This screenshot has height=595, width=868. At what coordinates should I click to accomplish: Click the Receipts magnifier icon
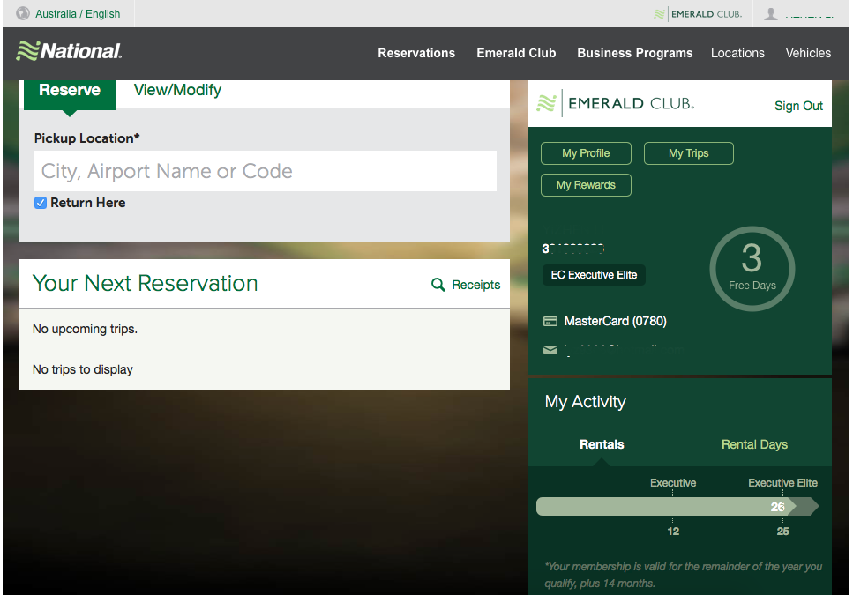click(438, 284)
